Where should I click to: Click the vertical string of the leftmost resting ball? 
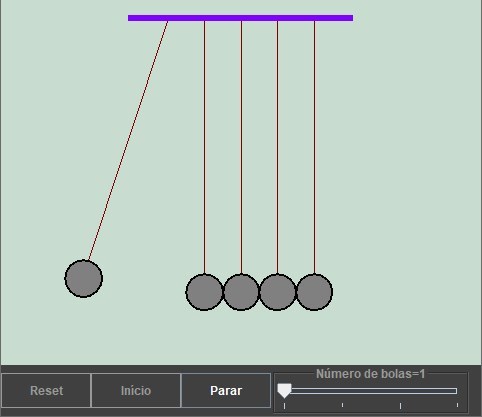pyautogui.click(x=205, y=147)
